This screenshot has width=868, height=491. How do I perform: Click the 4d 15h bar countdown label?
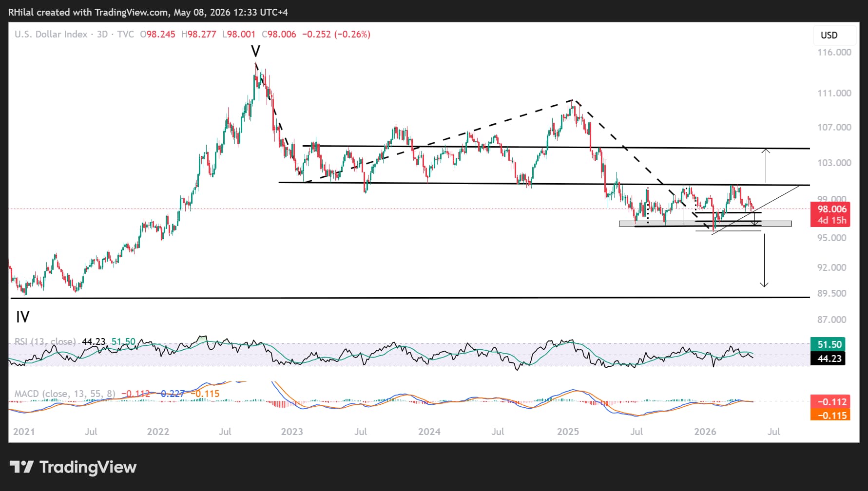pos(832,220)
